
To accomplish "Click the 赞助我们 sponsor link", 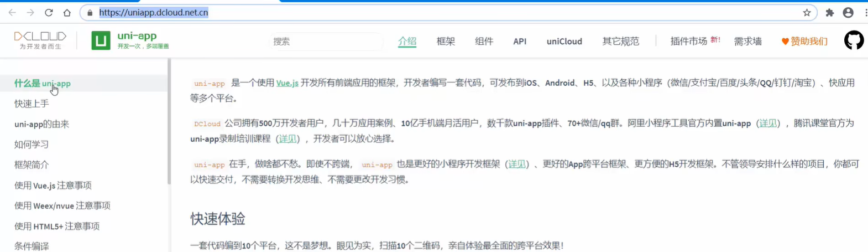I will tap(804, 41).
